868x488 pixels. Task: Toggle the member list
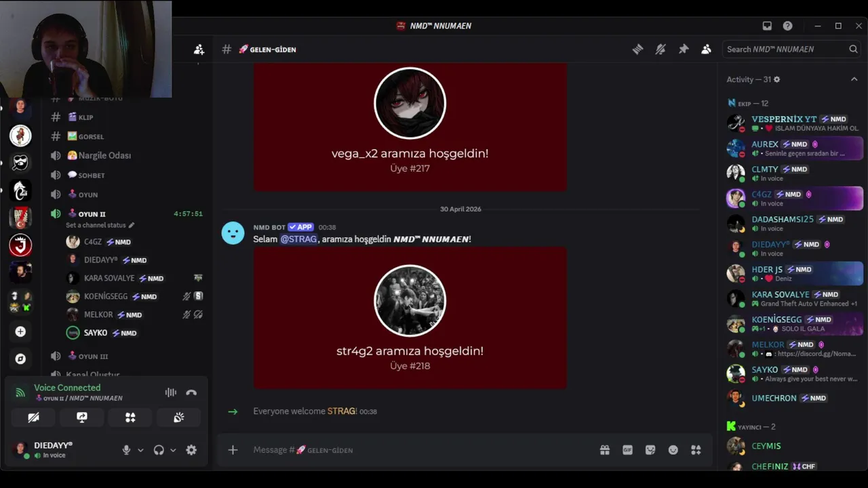pyautogui.click(x=706, y=49)
